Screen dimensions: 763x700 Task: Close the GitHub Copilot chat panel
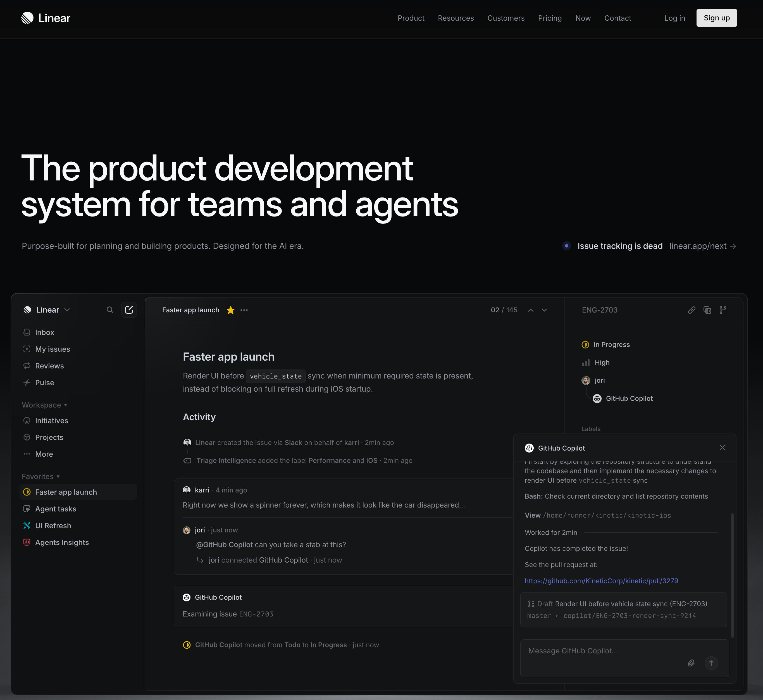(x=722, y=448)
